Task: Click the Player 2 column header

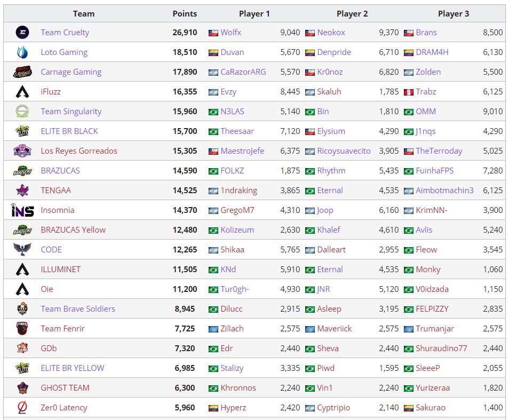Action: pos(352,13)
